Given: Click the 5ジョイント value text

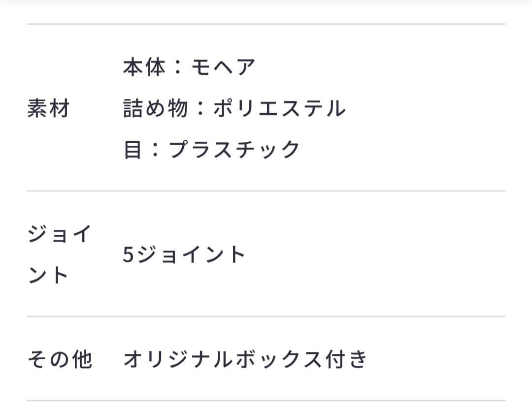Looking at the screenshot, I should (184, 255).
